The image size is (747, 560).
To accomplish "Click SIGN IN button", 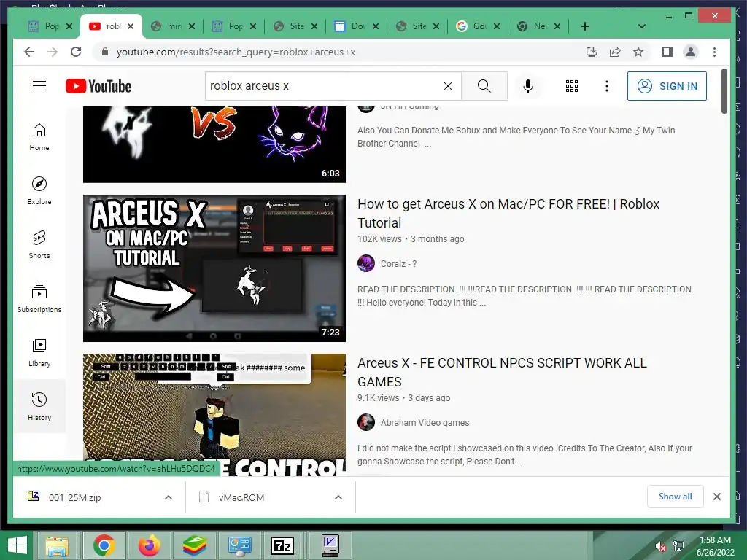I will pos(667,86).
